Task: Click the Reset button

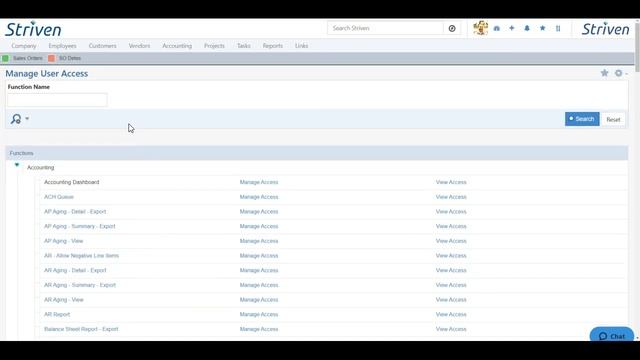Action: coord(613,119)
